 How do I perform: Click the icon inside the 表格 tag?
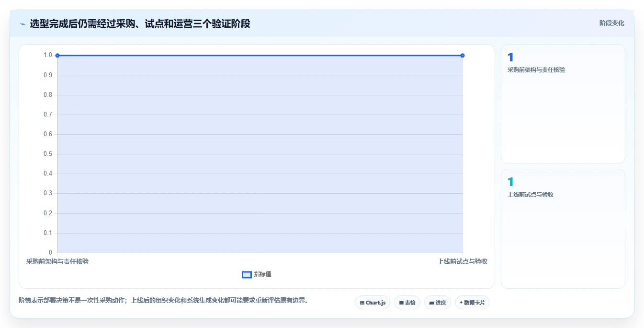[401, 303]
